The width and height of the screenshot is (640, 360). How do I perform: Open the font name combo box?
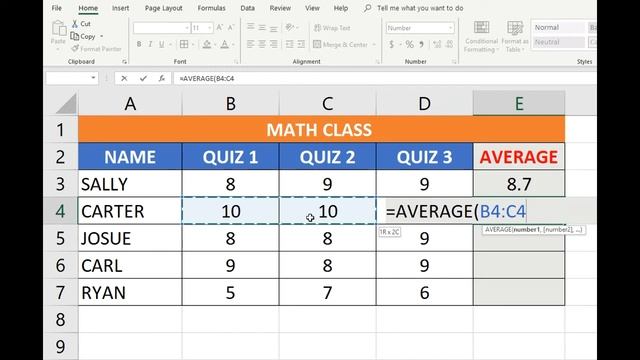162,28
